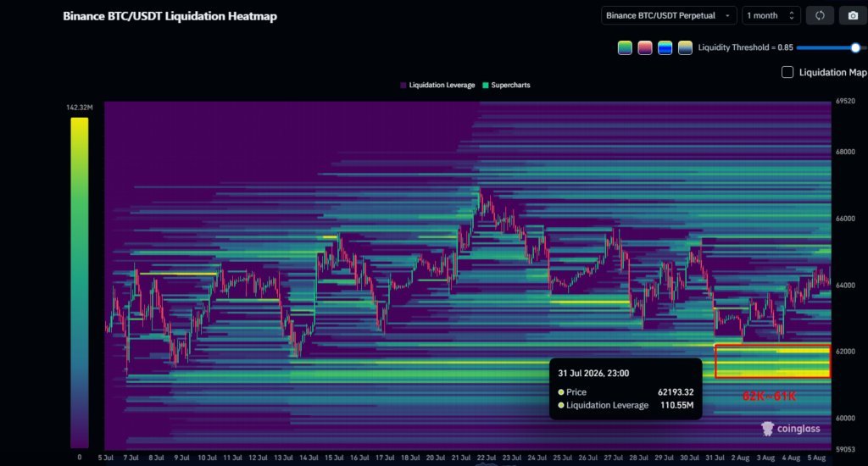Open the Binance BTC/USDT Perpetual dropdown
The height and width of the screenshot is (466, 868).
[x=669, y=15]
